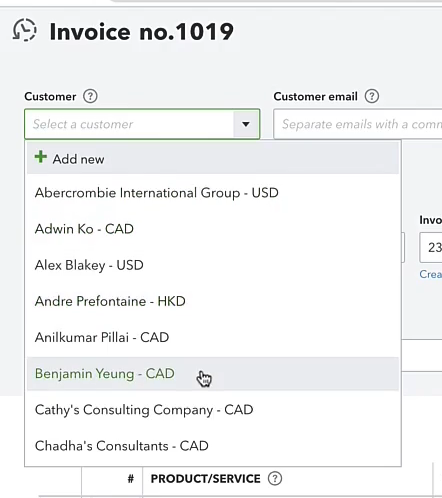The width and height of the screenshot is (442, 498).
Task: Click the Customer email help icon
Action: 372,96
